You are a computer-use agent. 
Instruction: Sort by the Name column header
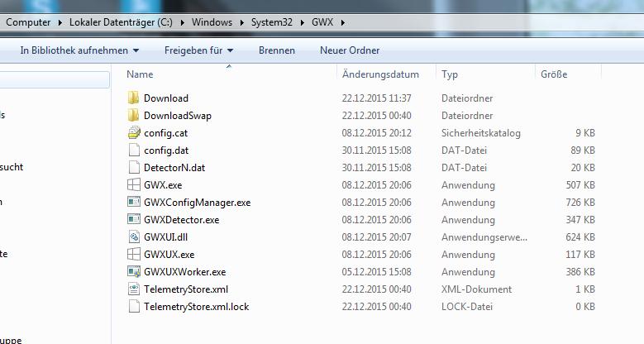coord(140,74)
